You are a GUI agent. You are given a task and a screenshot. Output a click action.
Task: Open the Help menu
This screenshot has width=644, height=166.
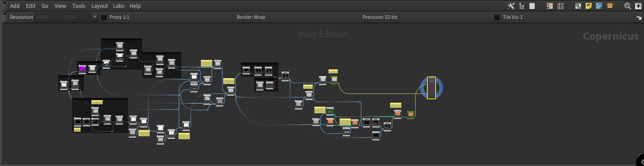(135, 6)
